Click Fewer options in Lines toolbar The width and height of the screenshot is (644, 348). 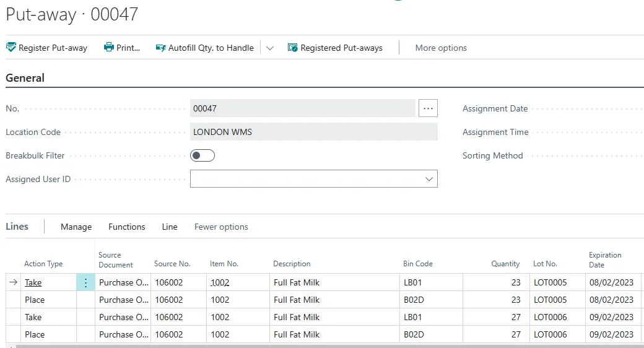(222, 227)
